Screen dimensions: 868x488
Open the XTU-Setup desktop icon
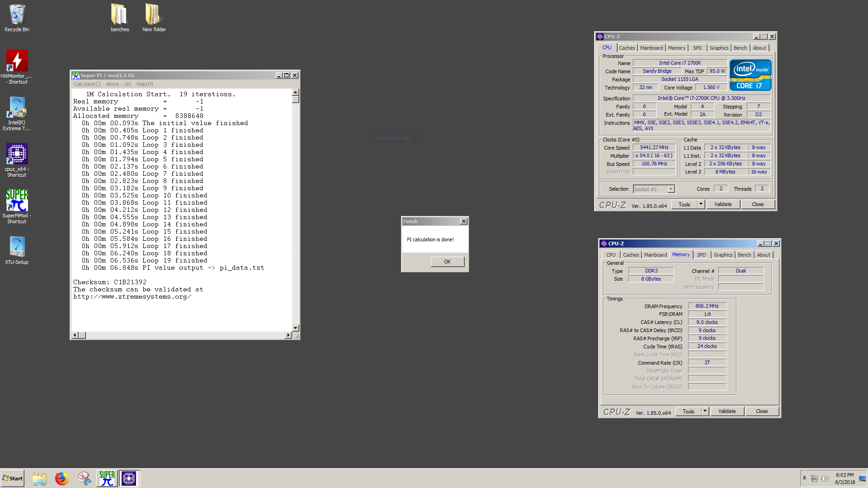coord(17,250)
